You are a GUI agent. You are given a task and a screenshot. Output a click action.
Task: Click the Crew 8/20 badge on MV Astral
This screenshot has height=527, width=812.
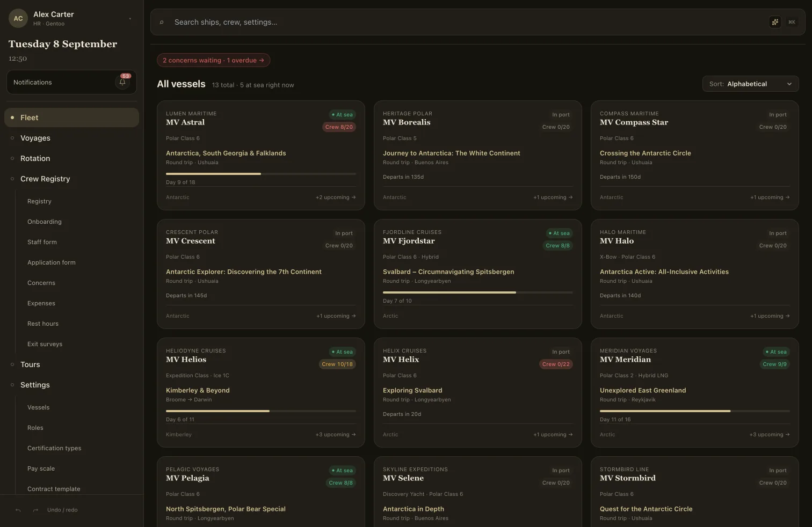(x=339, y=127)
